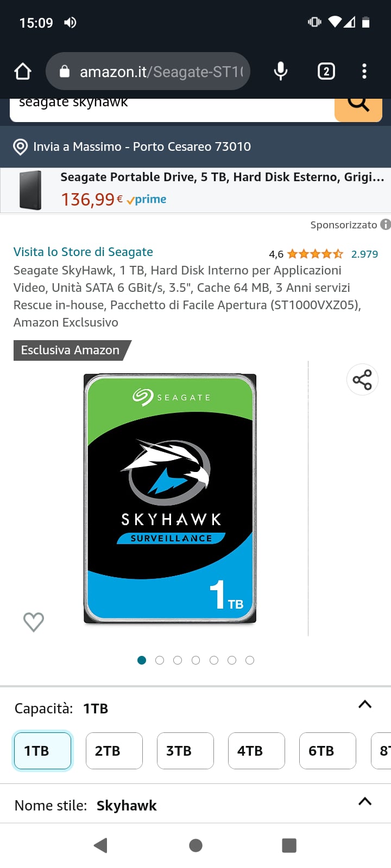Tap the orange search magnifier button
This screenshot has height=868, width=391.
click(358, 107)
